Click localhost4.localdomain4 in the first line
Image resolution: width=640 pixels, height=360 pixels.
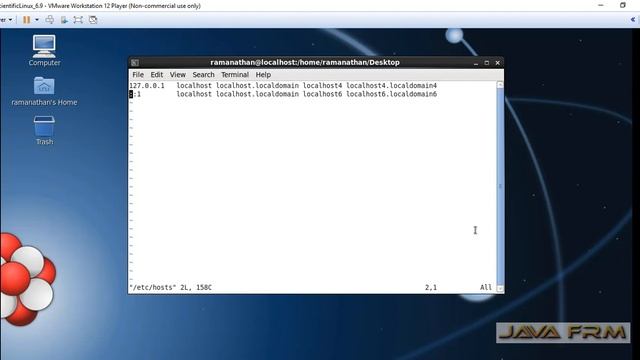click(x=391, y=86)
